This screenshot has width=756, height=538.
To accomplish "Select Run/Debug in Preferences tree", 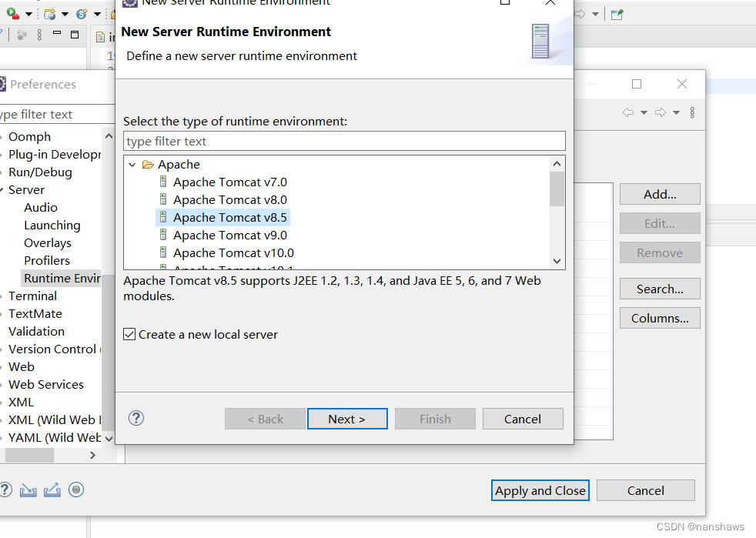I will point(40,172).
